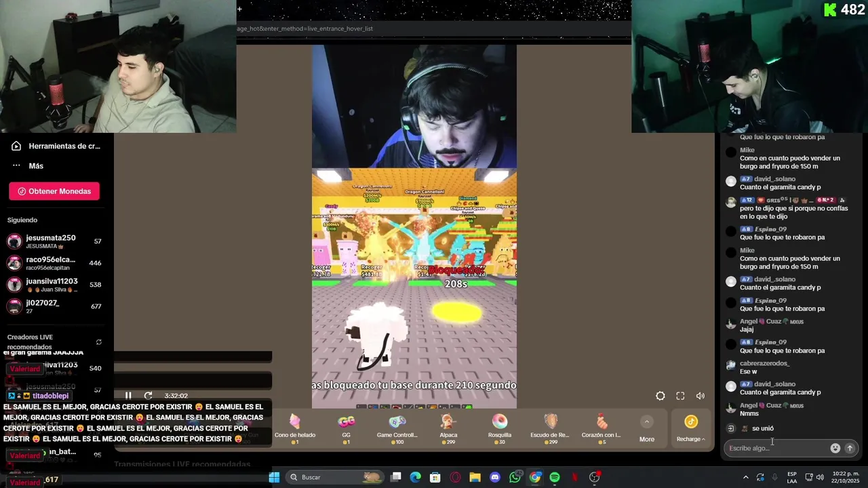Viewport: 868px width, 488px height.
Task: Toggle fullscreen mode on the live video
Action: [680, 396]
